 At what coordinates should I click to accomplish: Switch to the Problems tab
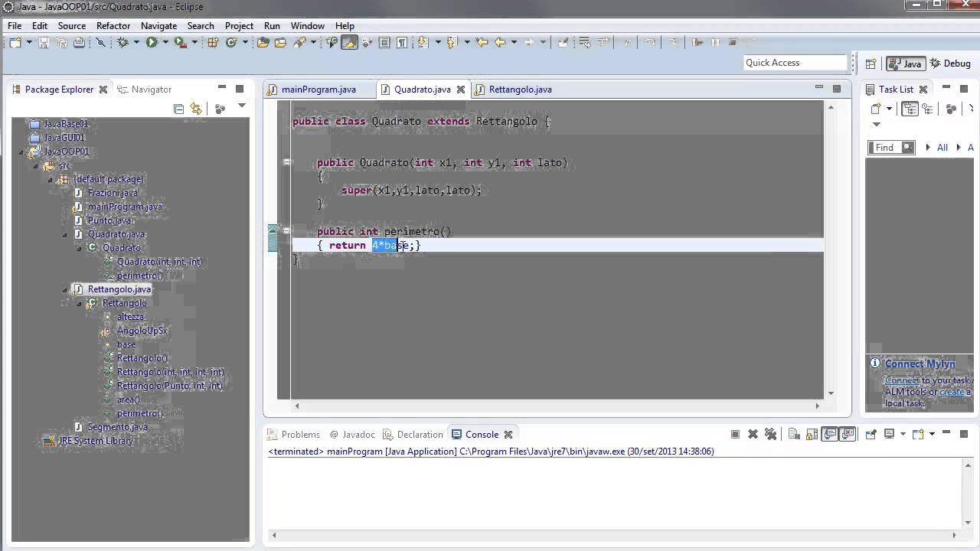tap(293, 435)
